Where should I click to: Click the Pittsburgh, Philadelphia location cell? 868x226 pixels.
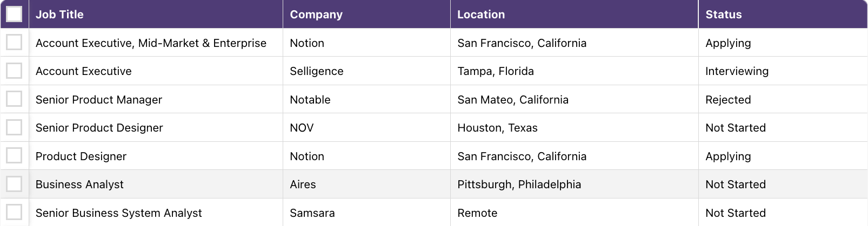coord(519,184)
